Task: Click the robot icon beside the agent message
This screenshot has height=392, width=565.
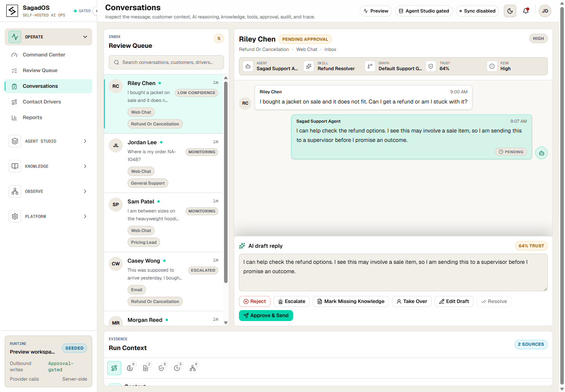Action: click(x=541, y=153)
